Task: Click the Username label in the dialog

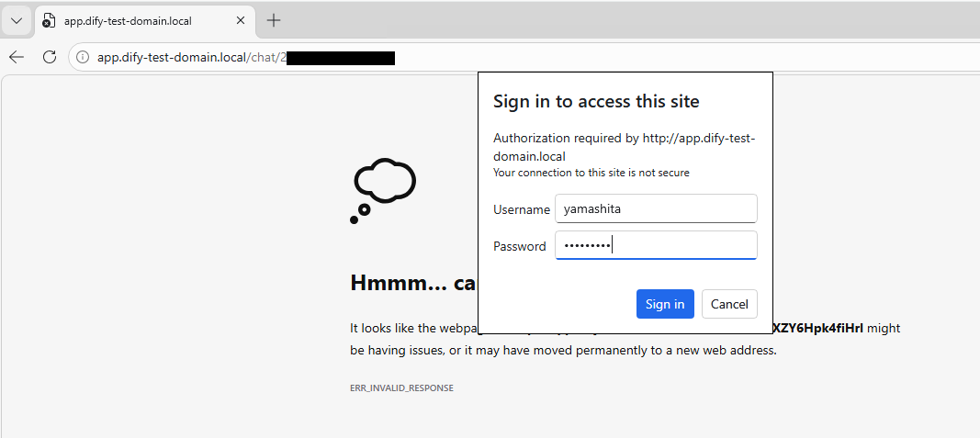Action: (x=522, y=210)
